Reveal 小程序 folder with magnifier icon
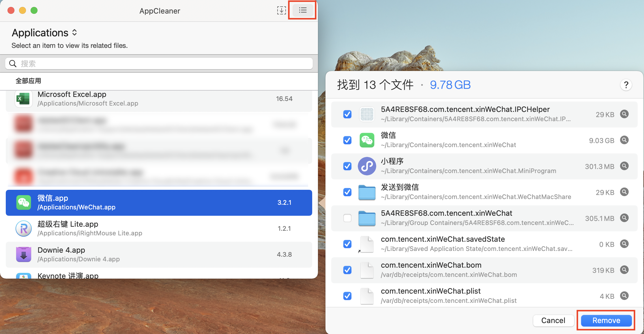The image size is (644, 334). pos(624,166)
